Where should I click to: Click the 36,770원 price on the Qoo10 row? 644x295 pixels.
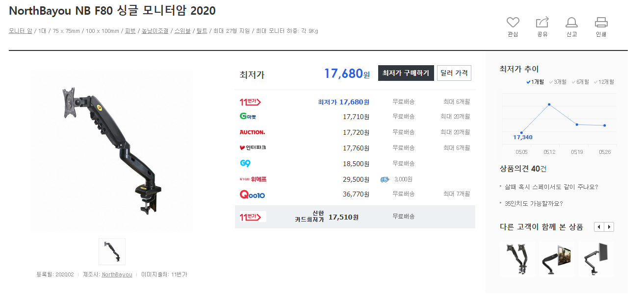pos(356,194)
